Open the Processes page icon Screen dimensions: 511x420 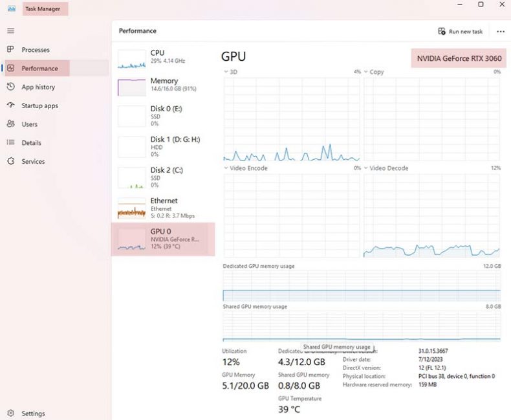point(10,50)
